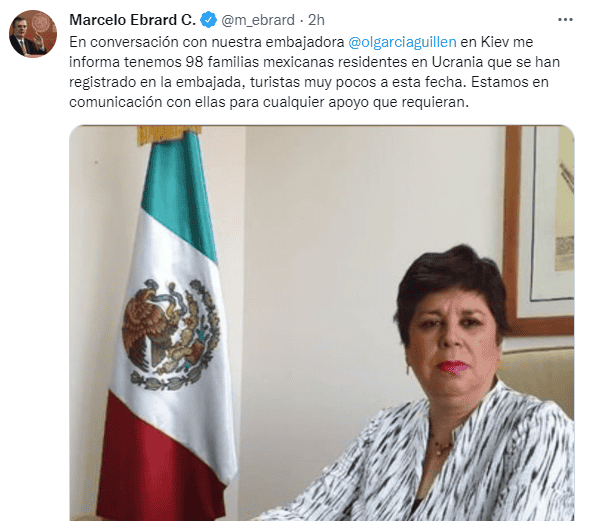Open the three-dot more options menu
Image resolution: width=589 pixels, height=521 pixels.
pos(565,20)
